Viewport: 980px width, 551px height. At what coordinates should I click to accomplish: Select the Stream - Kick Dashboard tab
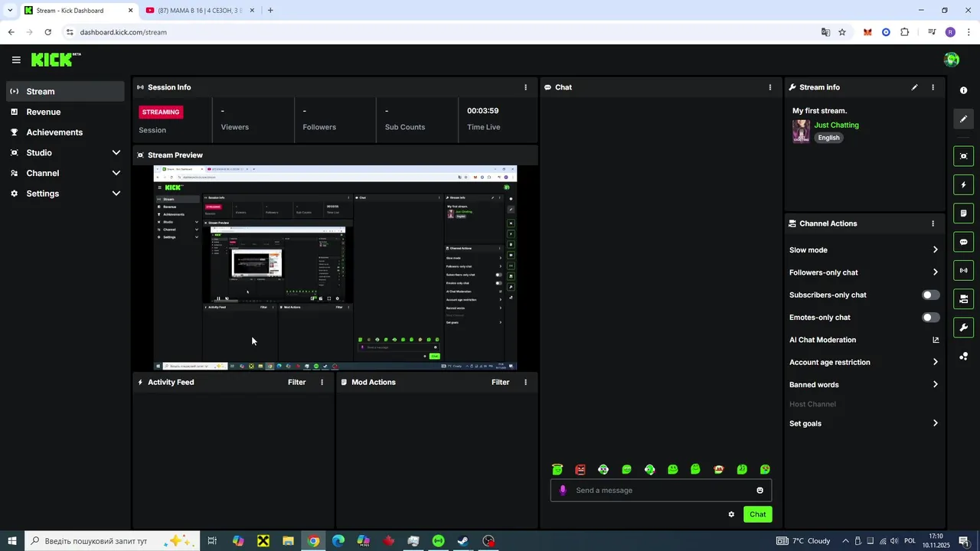[x=77, y=10]
